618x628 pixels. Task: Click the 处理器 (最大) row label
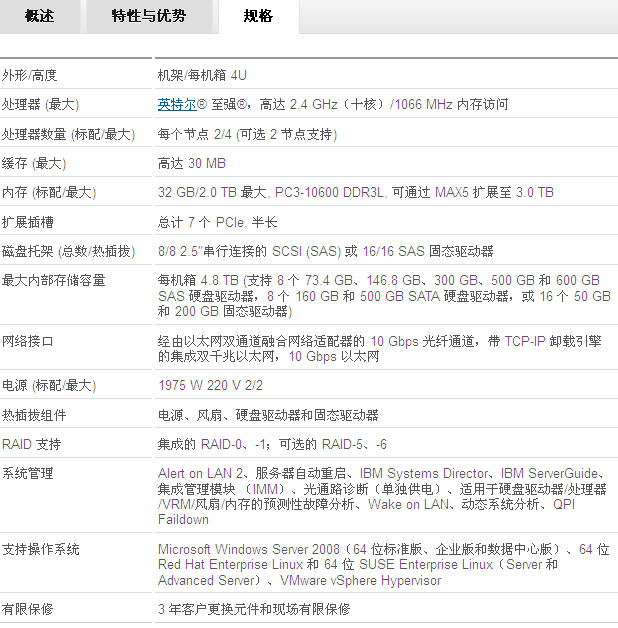pyautogui.click(x=40, y=104)
